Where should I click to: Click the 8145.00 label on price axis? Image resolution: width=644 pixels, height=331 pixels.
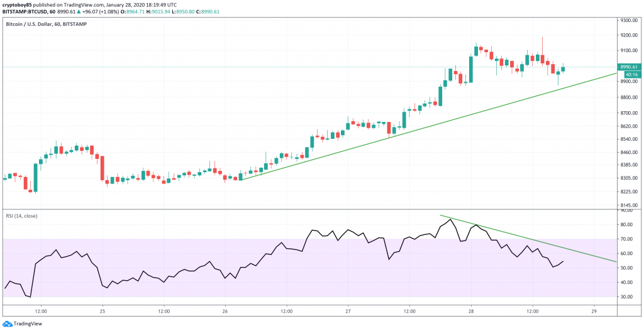[x=628, y=205]
